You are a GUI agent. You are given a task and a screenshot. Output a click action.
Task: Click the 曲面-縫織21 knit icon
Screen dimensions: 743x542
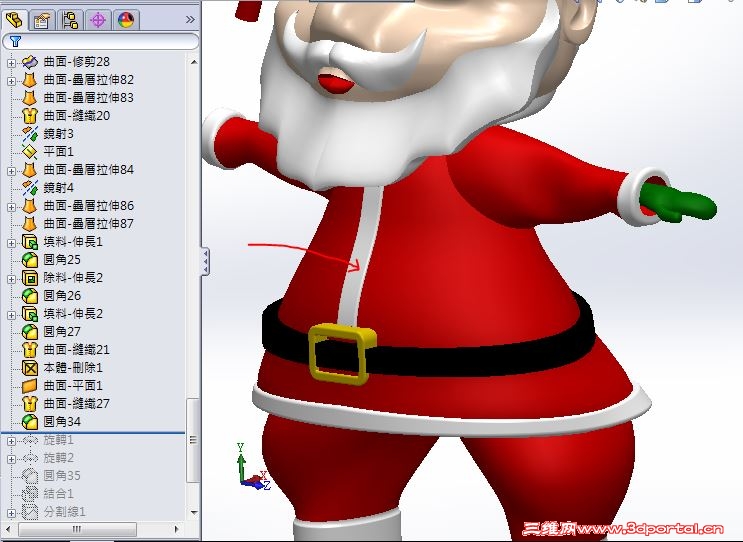tap(30, 350)
